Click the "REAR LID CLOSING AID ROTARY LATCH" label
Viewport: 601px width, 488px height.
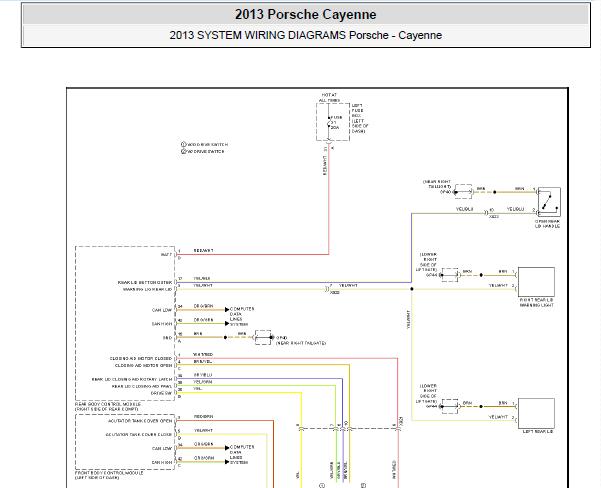pyautogui.click(x=132, y=380)
